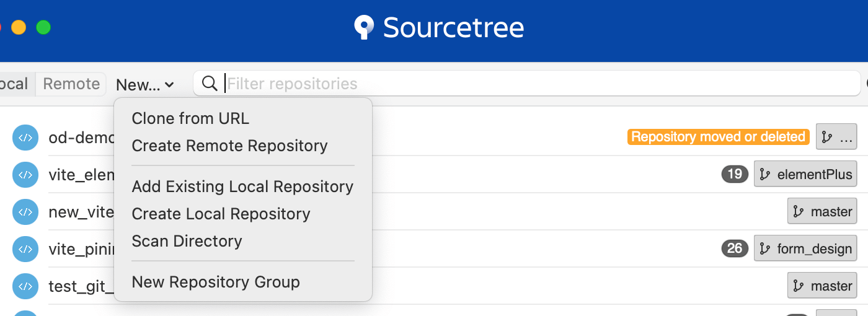This screenshot has width=868, height=316.
Task: Choose New Repository Group
Action: [x=216, y=282]
